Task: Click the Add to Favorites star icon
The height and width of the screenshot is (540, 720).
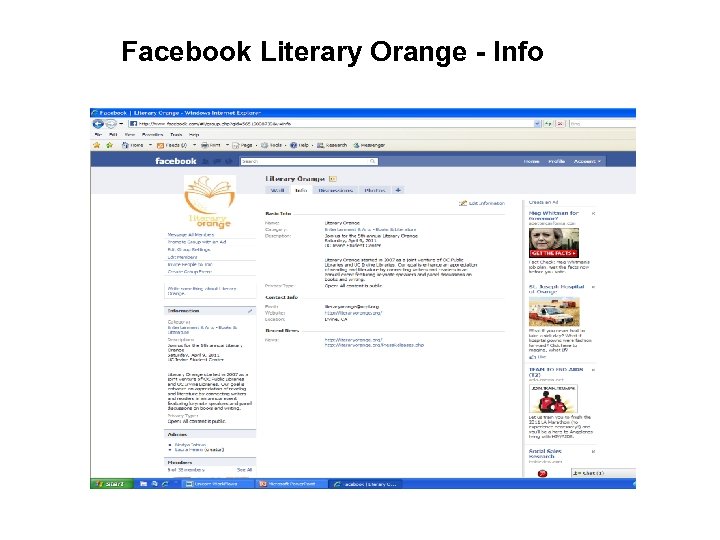Action: 109,145
